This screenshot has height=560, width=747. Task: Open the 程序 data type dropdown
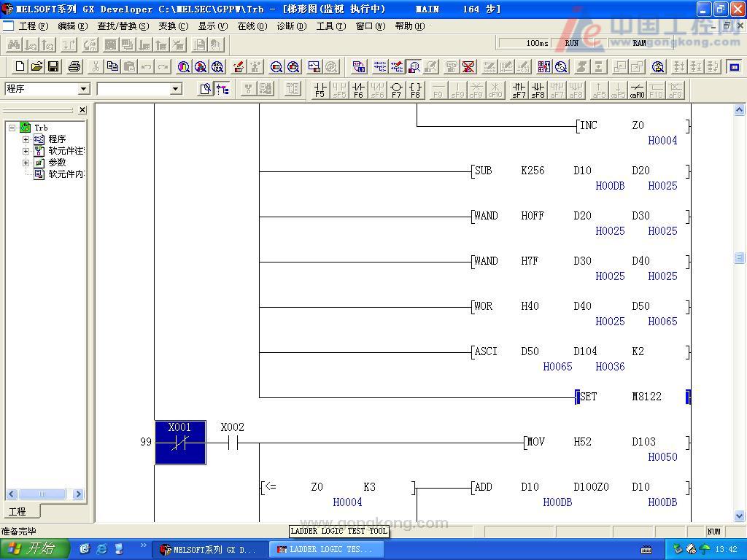point(83,89)
